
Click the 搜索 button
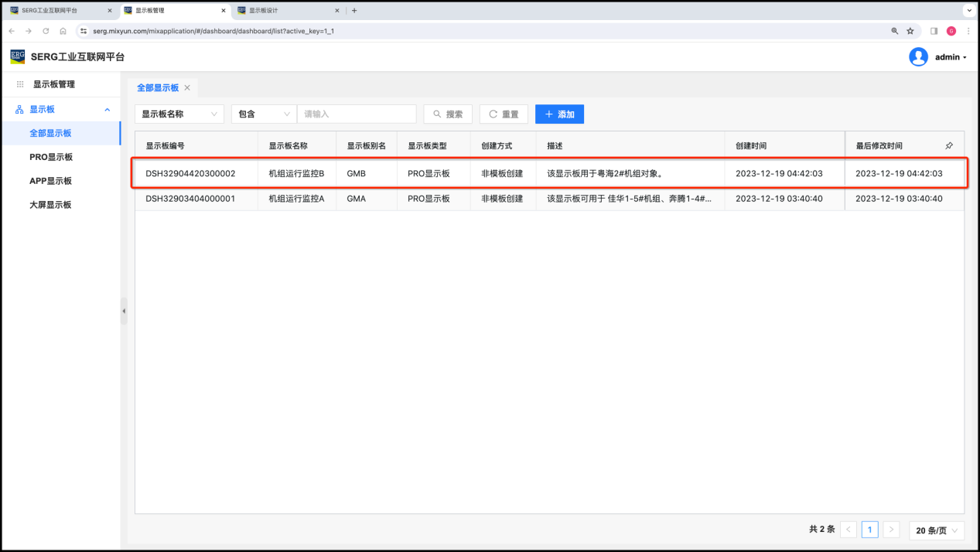[448, 114]
